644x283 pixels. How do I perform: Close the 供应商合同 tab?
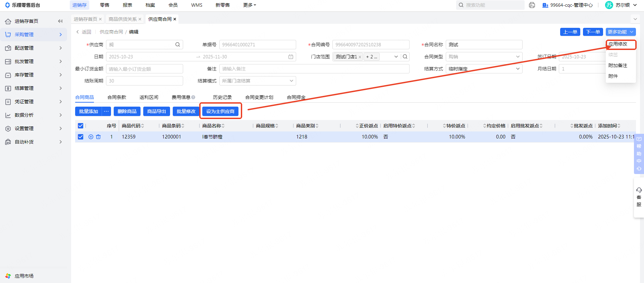(x=175, y=19)
